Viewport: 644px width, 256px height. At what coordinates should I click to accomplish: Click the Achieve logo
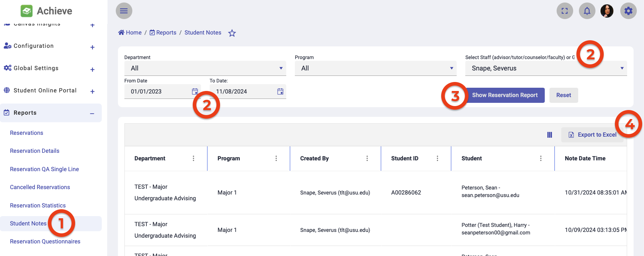pos(46,11)
